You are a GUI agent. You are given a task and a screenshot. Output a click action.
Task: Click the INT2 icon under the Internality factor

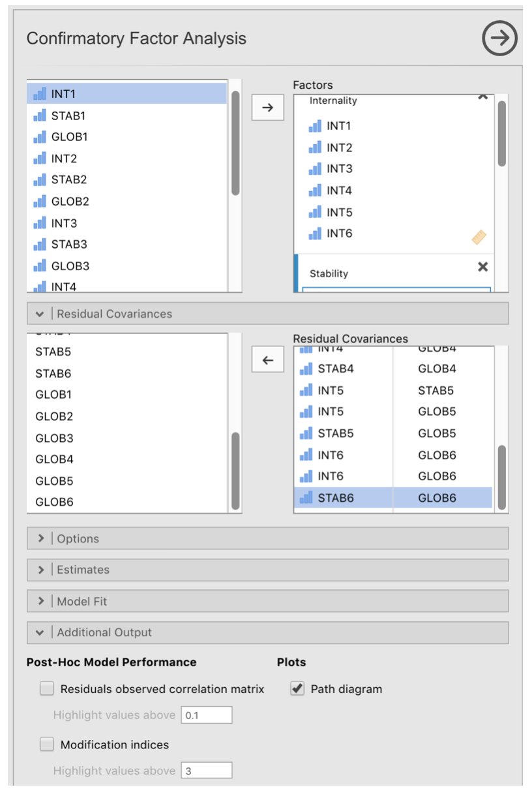coord(315,147)
